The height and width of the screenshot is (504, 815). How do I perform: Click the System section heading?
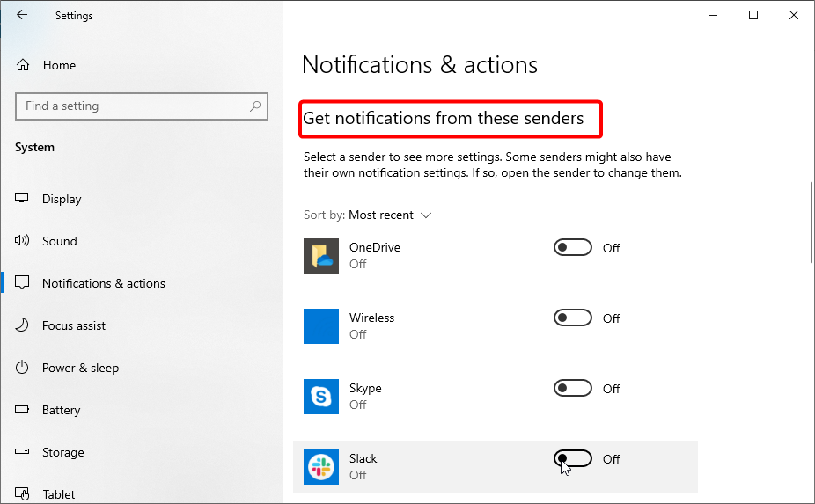[34, 147]
